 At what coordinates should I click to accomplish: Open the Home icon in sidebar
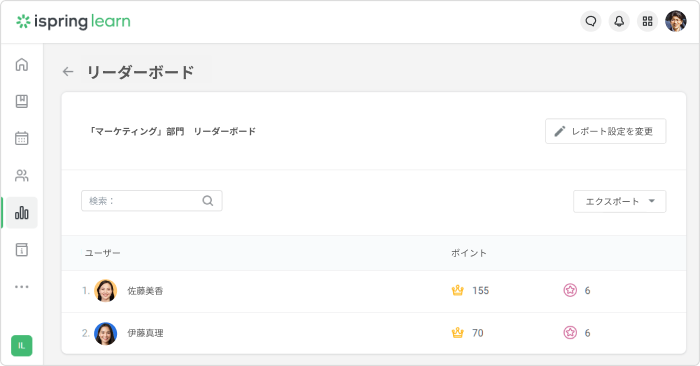pos(21,65)
